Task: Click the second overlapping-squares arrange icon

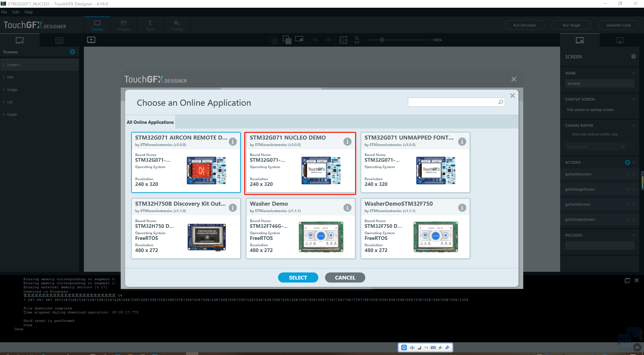Action: click(x=287, y=40)
